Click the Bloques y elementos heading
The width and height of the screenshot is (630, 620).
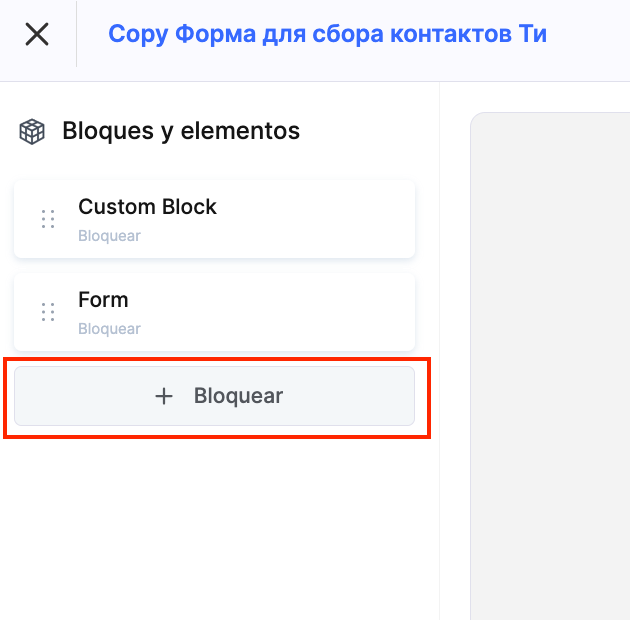(x=181, y=131)
